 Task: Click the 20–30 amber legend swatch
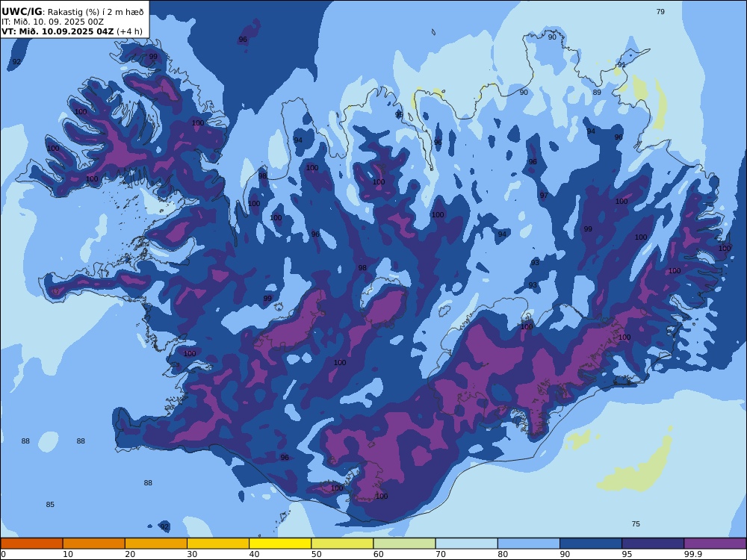coord(156,544)
